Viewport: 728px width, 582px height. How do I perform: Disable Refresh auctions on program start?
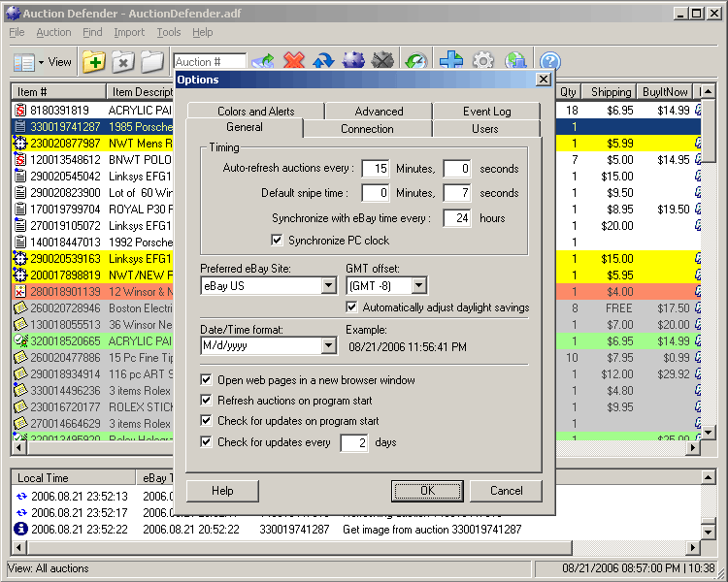coord(207,401)
